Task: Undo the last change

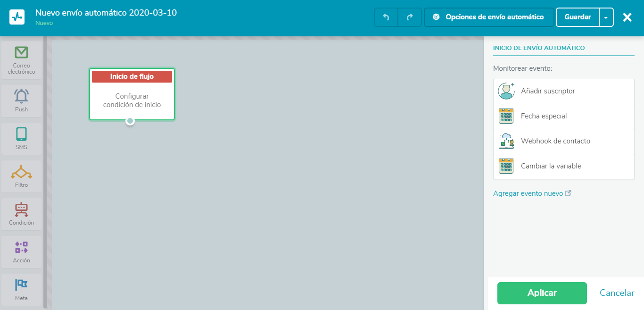Action: coord(386,17)
